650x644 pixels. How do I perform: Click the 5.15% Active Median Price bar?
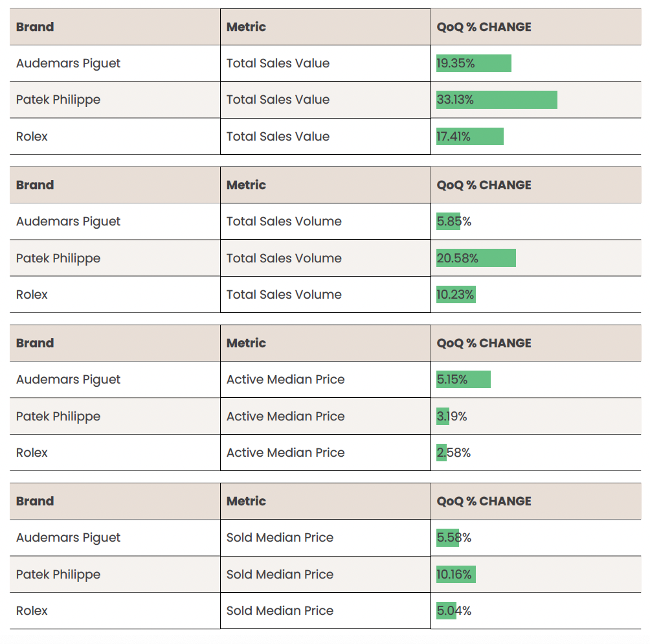[463, 380]
